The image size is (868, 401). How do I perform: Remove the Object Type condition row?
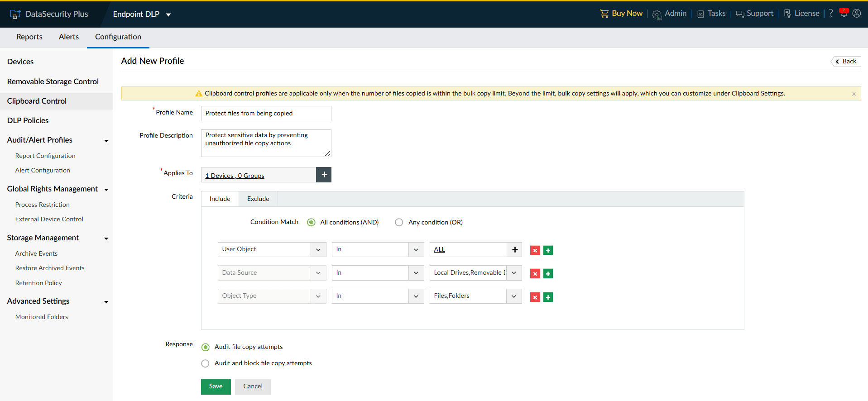535,297
